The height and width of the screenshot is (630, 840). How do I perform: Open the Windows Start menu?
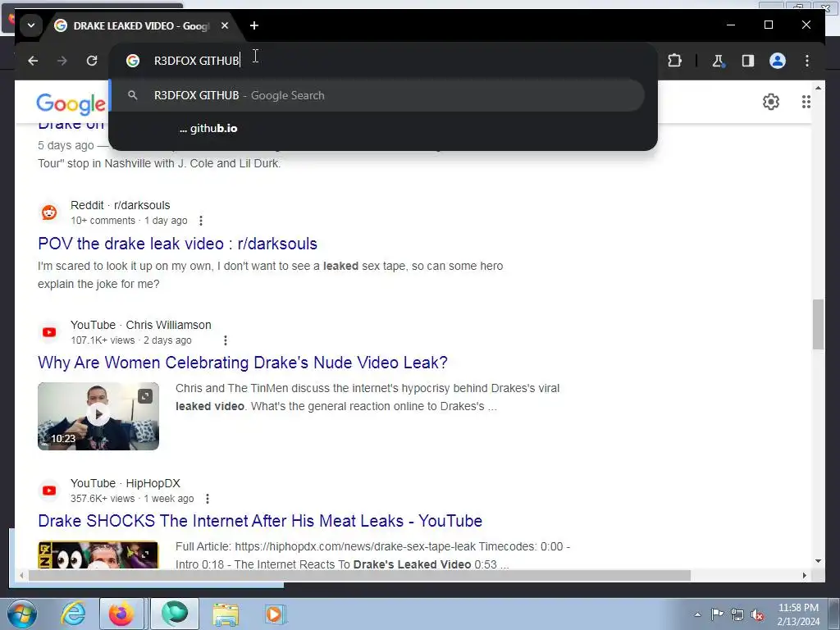click(x=22, y=614)
